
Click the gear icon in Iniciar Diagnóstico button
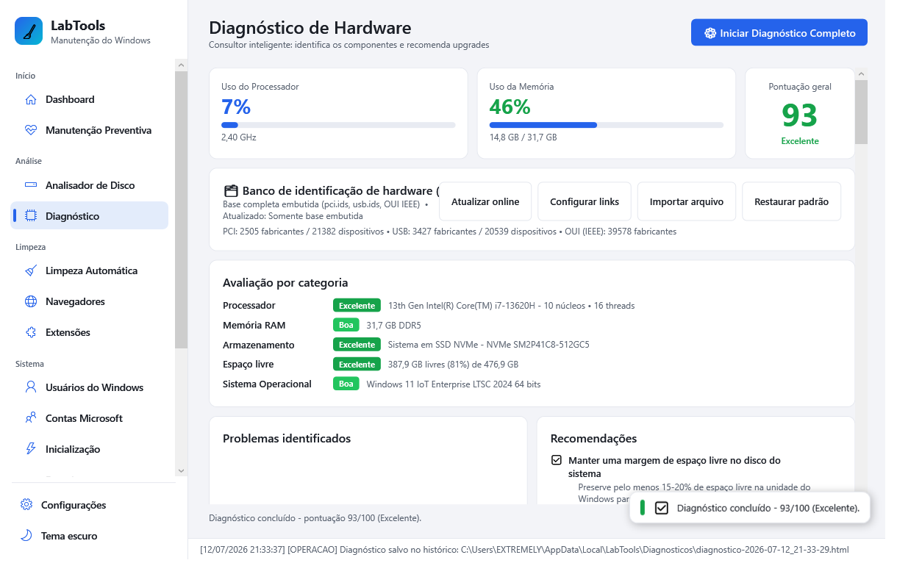coord(710,33)
